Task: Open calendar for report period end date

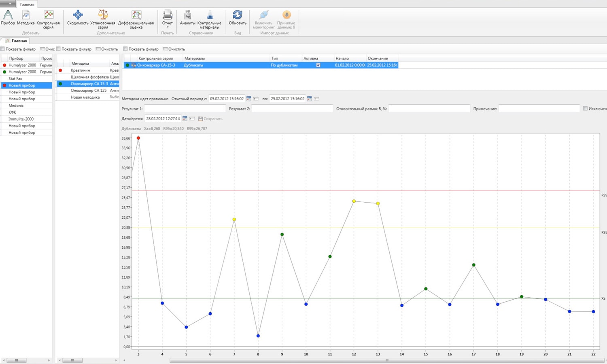Action: pyautogui.click(x=309, y=99)
